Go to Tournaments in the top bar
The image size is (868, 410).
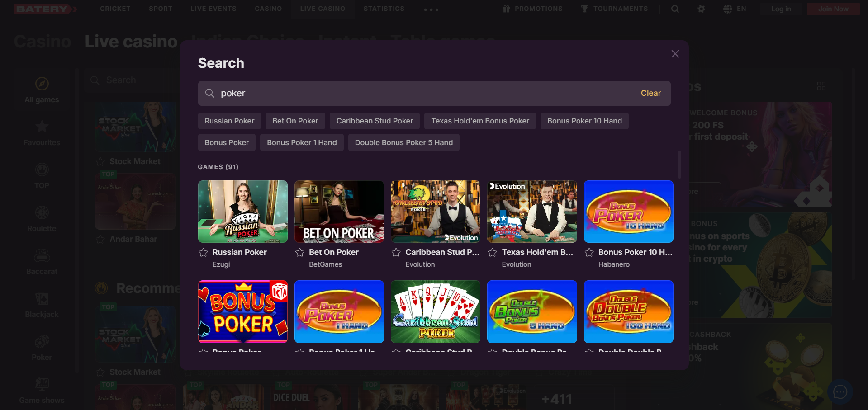coord(614,9)
